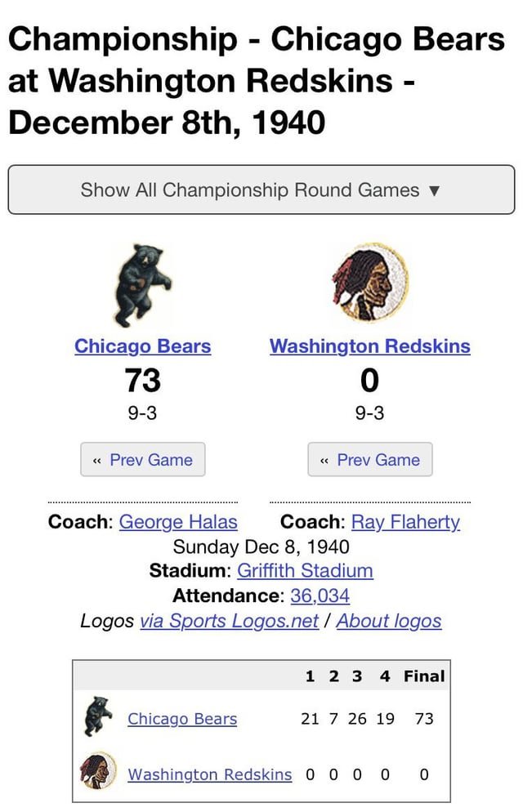
Task: Select the page title heading text
Action: pos(256,81)
